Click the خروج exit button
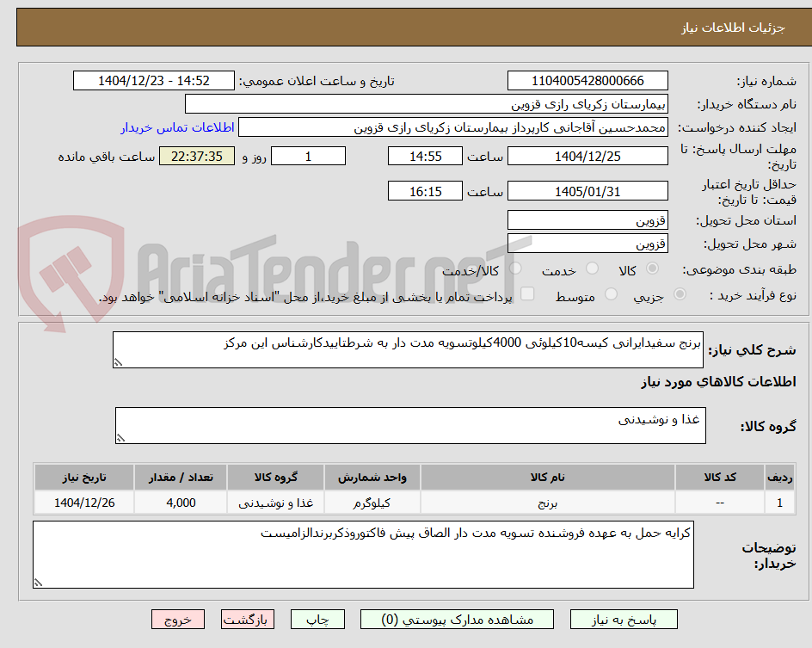812x648 pixels. click(x=177, y=620)
